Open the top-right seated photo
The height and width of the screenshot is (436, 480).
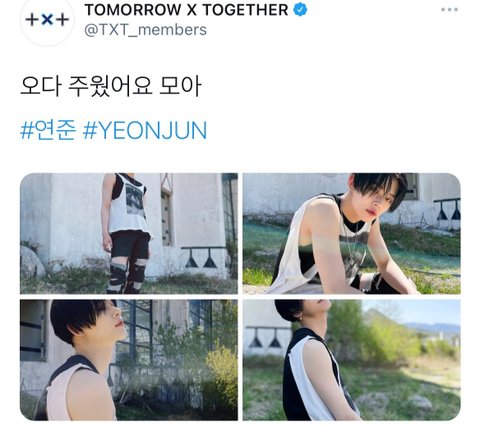click(x=352, y=233)
